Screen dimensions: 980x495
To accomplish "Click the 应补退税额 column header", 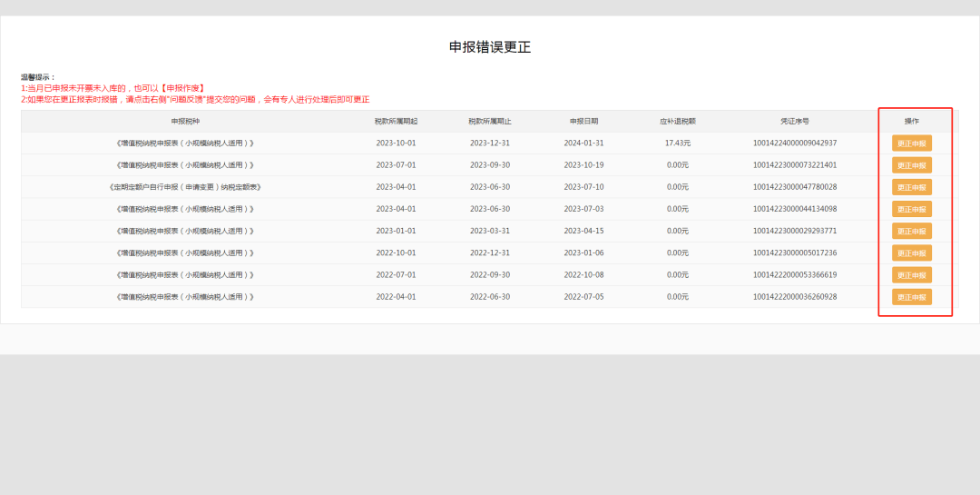I will (678, 121).
